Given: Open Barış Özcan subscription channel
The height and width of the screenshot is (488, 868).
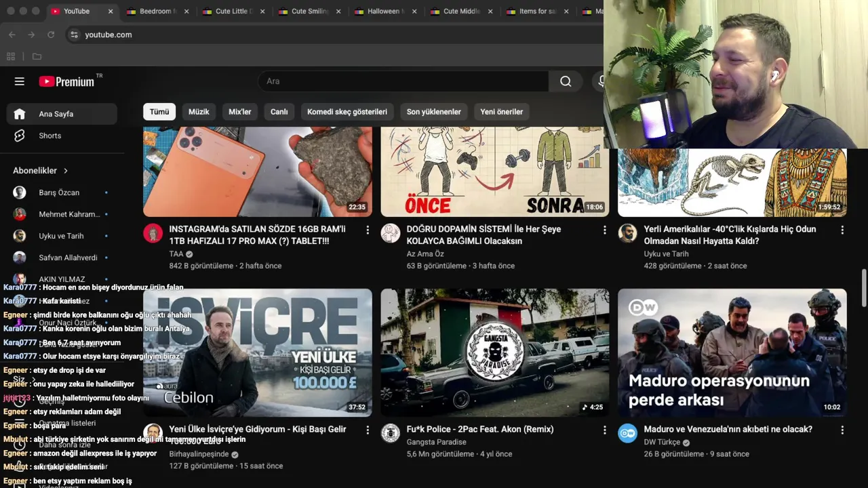Looking at the screenshot, I should click(x=62, y=192).
